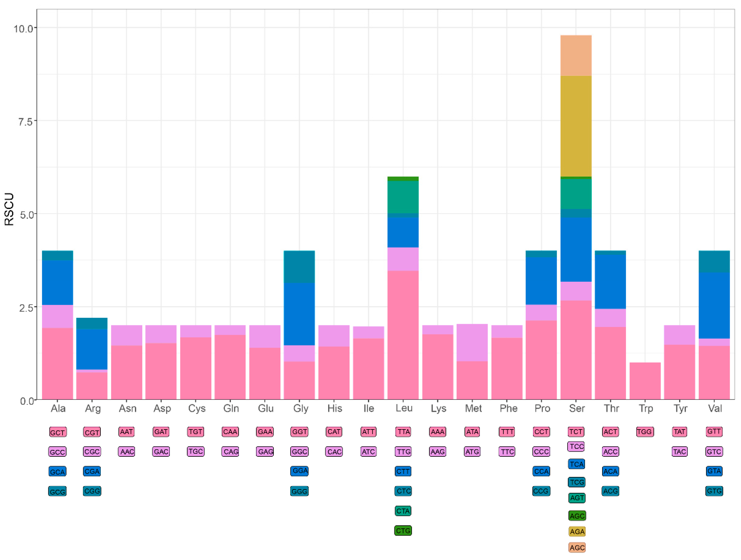Select the CAG codon label

tap(230, 451)
